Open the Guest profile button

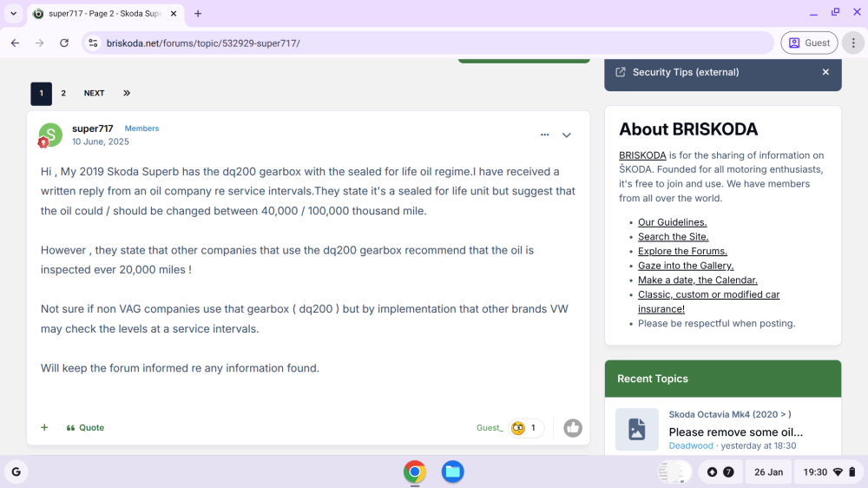coord(809,43)
